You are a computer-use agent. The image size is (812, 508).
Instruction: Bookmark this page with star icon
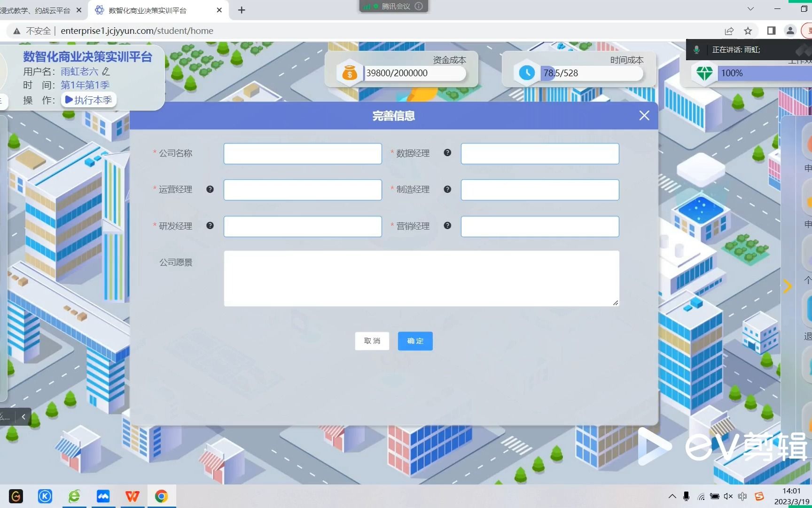pos(748,31)
